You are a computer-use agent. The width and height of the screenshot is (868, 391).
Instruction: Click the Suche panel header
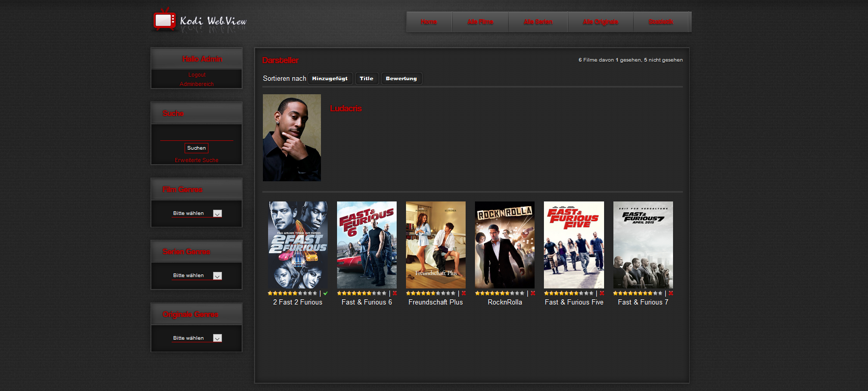pyautogui.click(x=197, y=113)
